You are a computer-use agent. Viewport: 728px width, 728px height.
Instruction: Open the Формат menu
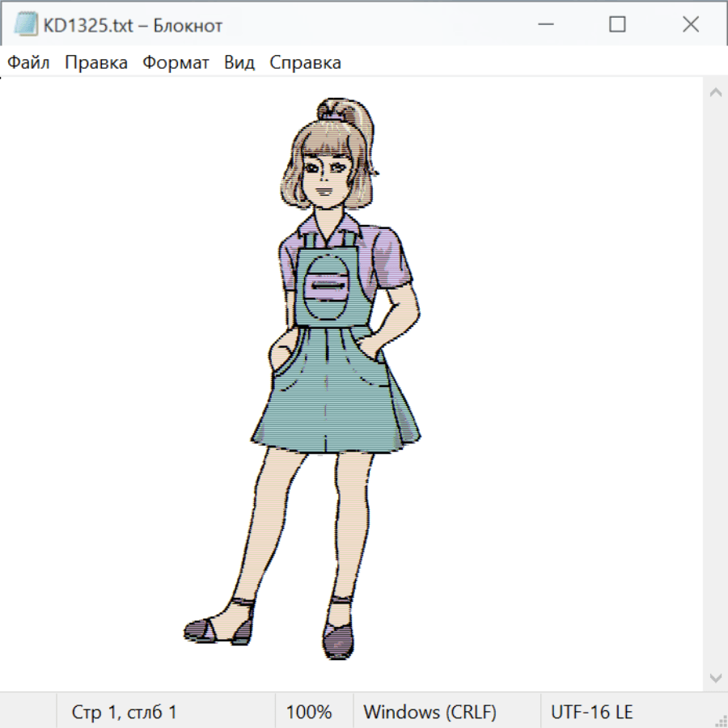click(176, 63)
